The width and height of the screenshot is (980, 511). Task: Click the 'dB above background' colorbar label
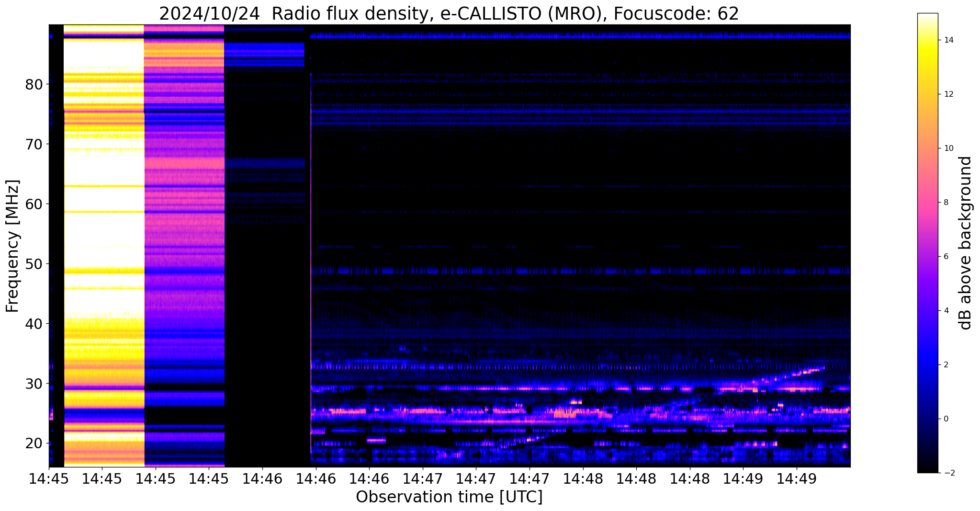[x=965, y=243]
